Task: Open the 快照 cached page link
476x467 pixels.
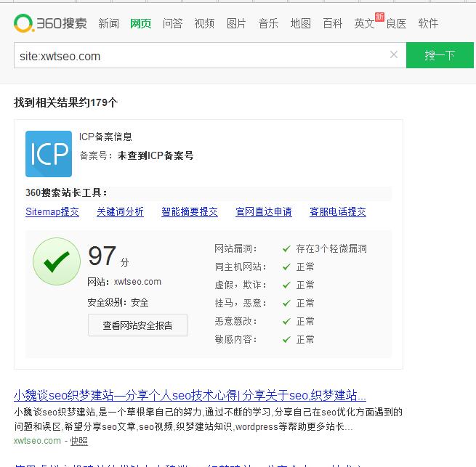Action: pyautogui.click(x=79, y=441)
